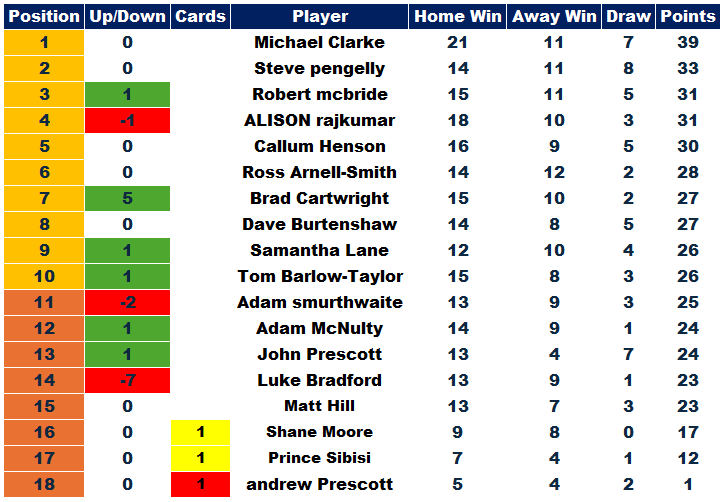Select player Steve pengelly
This screenshot has height=502, width=726.
[x=319, y=69]
